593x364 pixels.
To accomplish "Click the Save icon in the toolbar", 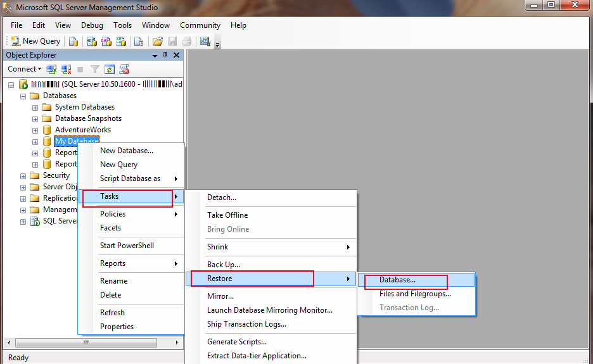I will tap(172, 41).
